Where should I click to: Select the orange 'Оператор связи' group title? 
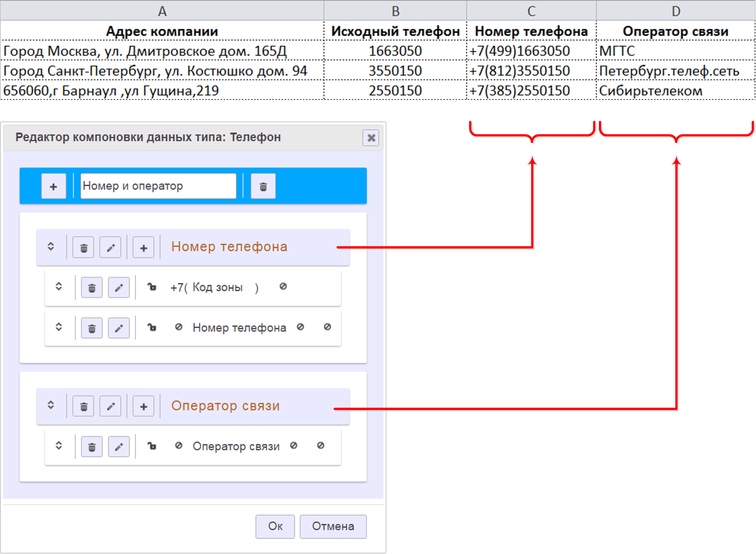(x=225, y=406)
